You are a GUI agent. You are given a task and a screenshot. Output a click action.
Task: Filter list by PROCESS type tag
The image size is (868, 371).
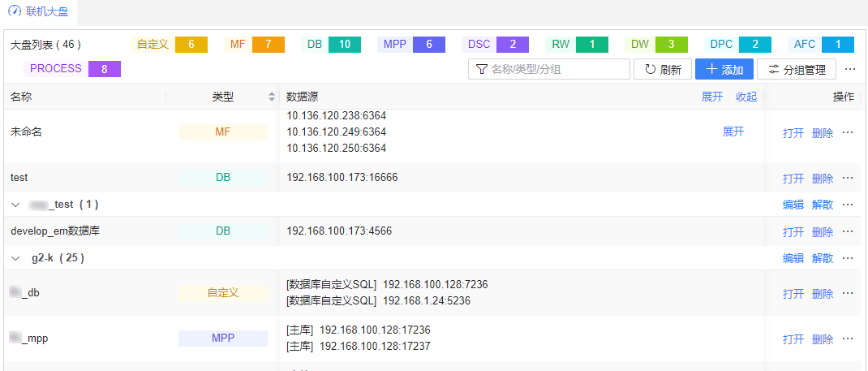tap(72, 69)
